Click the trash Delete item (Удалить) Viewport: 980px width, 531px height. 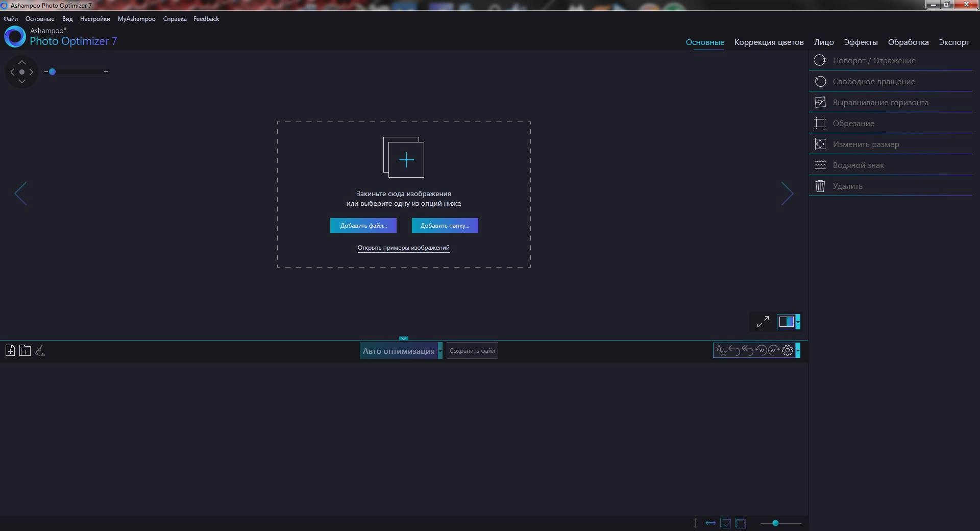click(x=891, y=186)
